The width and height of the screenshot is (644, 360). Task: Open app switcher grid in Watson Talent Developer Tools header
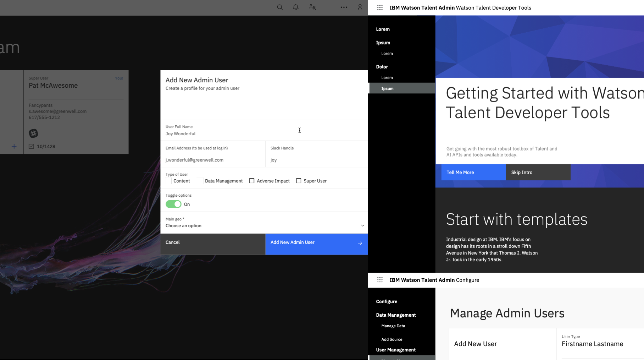coord(380,7)
